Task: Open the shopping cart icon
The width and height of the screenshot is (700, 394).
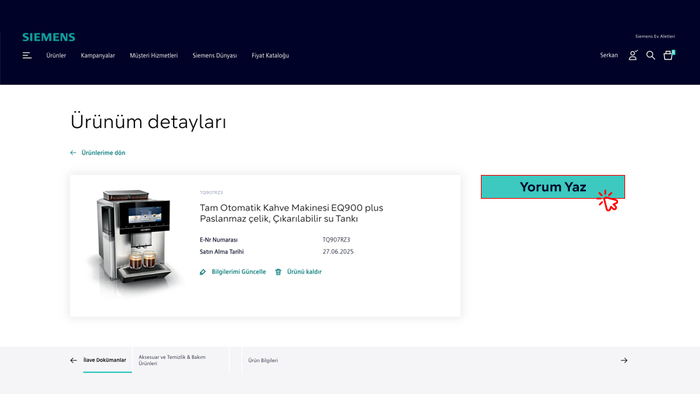Action: [669, 55]
